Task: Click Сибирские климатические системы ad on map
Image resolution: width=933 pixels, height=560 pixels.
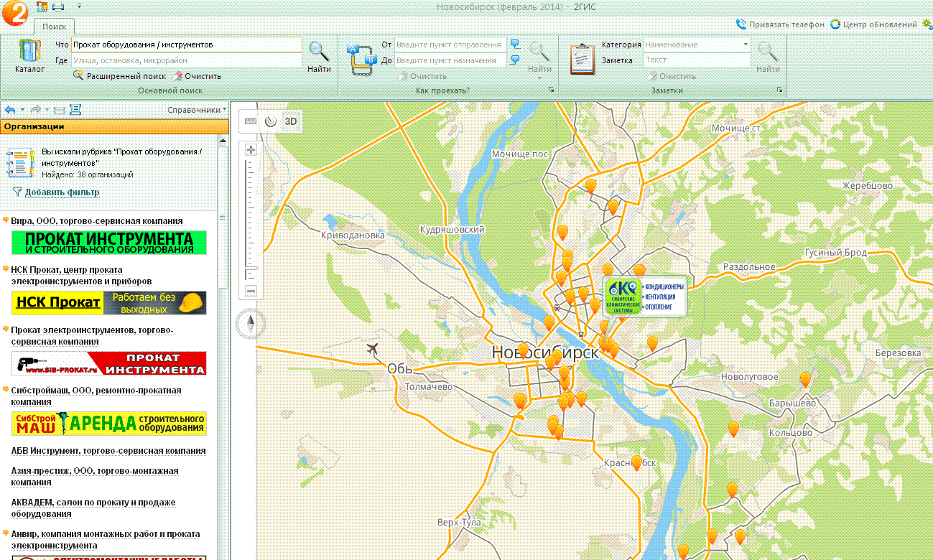Action: 645,296
